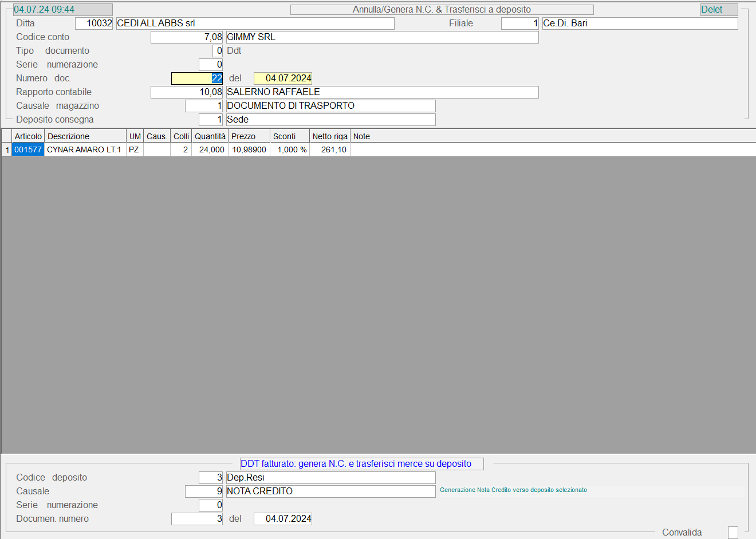Click the Delet button
This screenshot has height=539, width=756.
coord(719,10)
